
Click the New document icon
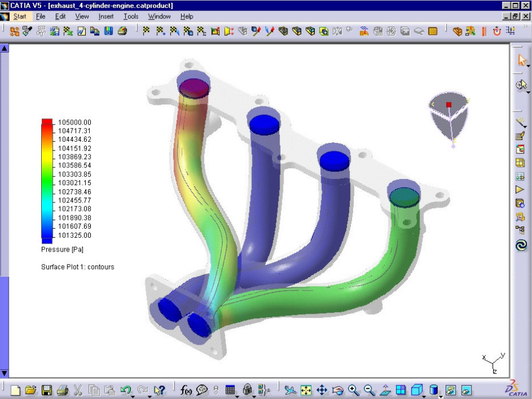(15, 390)
